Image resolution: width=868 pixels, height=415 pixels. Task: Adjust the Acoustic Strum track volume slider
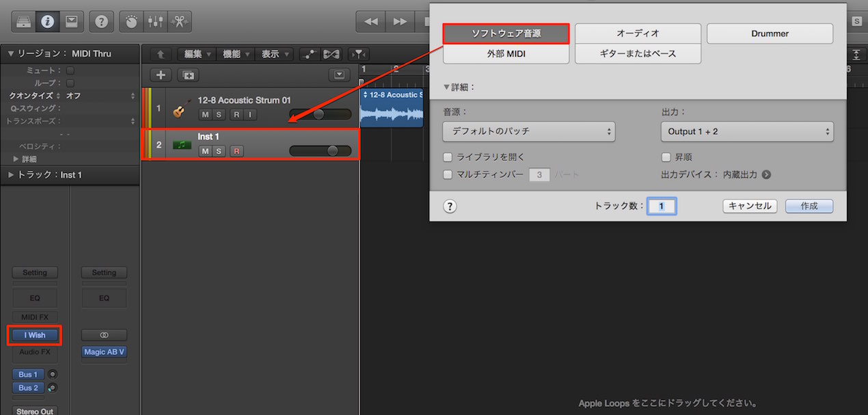[x=320, y=114]
